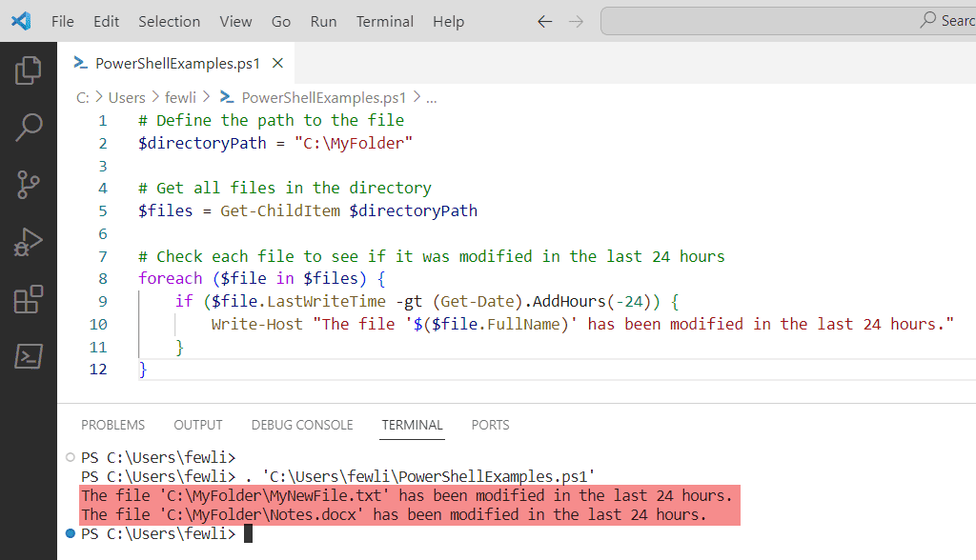The image size is (976, 560).
Task: Click in the command center search box
Action: (788, 21)
